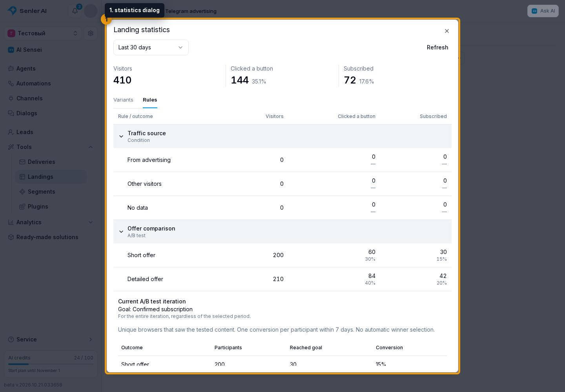Viewport: 565px width, 392px height.
Task: Click the Deliveries envelope icon
Action: [x=22, y=162]
